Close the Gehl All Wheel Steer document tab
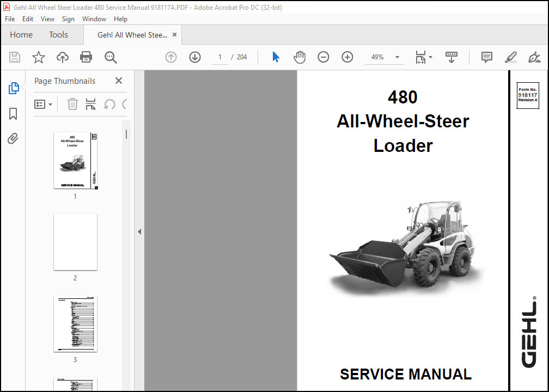The height and width of the screenshot is (392, 549). tap(174, 35)
